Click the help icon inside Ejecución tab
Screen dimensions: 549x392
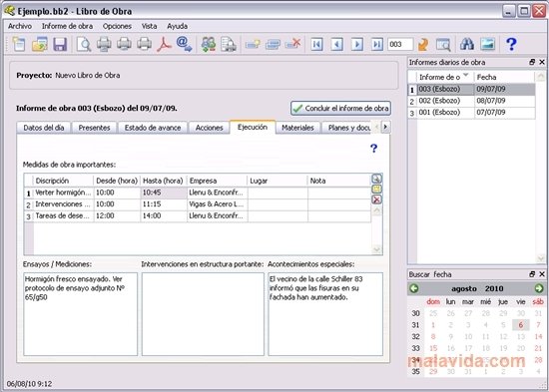[x=374, y=149]
